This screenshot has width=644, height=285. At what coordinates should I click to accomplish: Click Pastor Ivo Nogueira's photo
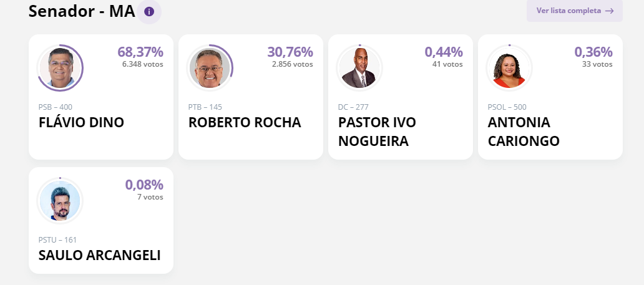click(x=360, y=68)
